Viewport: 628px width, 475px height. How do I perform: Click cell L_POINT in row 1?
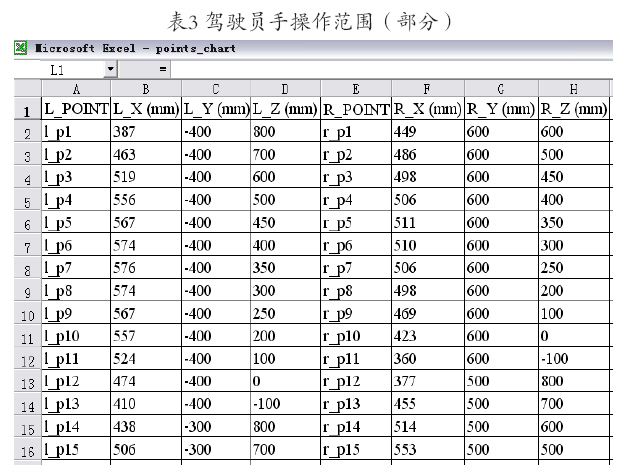click(76, 109)
